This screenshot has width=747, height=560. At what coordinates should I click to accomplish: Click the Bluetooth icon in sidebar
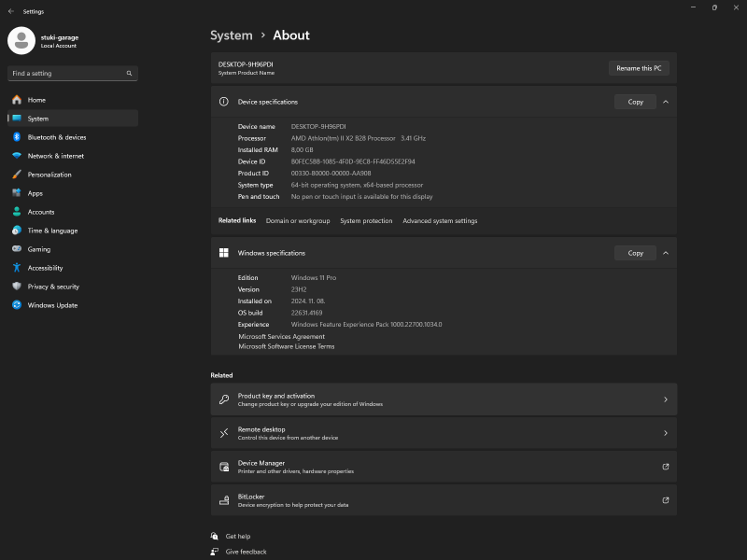[x=17, y=137]
